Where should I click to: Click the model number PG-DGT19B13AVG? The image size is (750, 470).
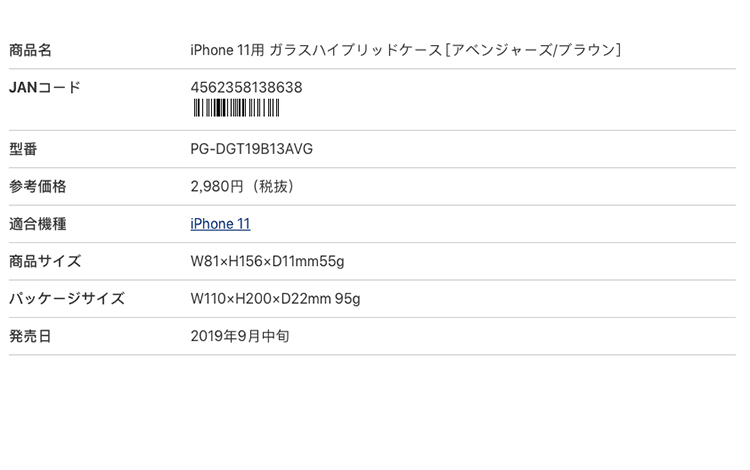tap(252, 149)
